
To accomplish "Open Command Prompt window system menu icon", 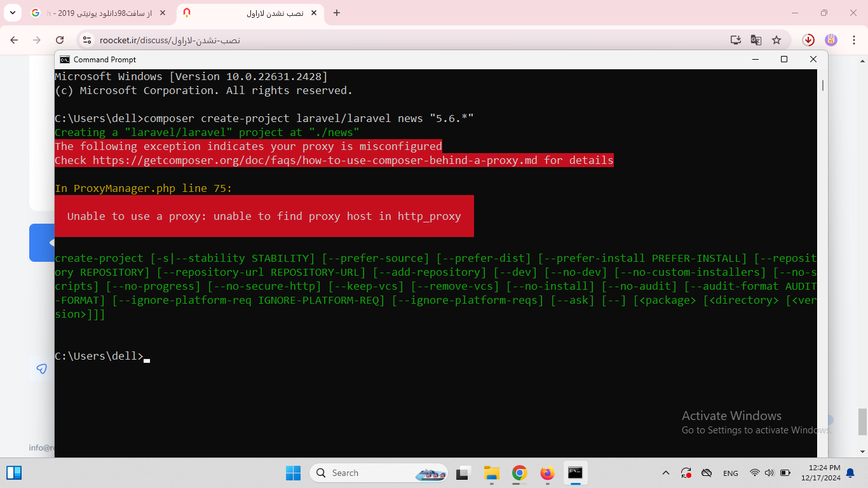I will (x=65, y=59).
